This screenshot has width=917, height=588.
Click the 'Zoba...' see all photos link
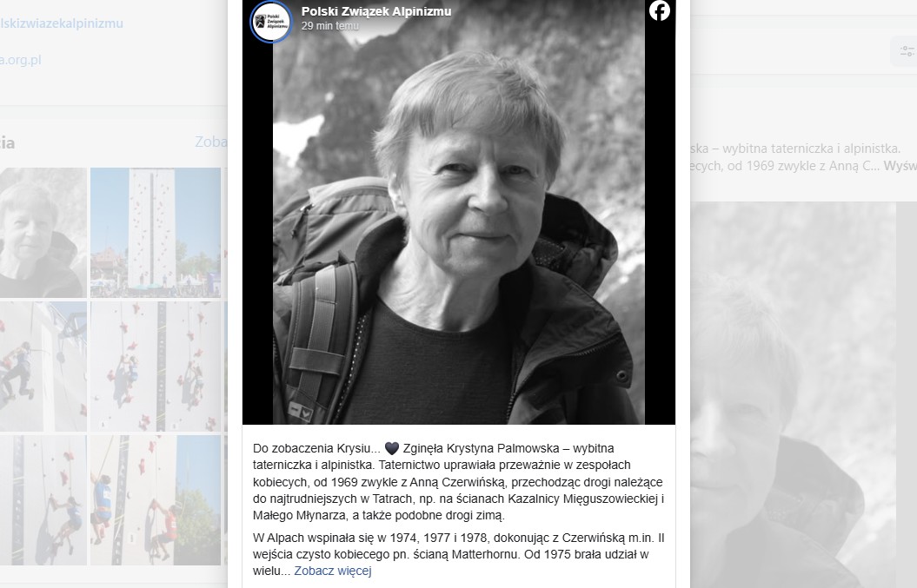211,142
